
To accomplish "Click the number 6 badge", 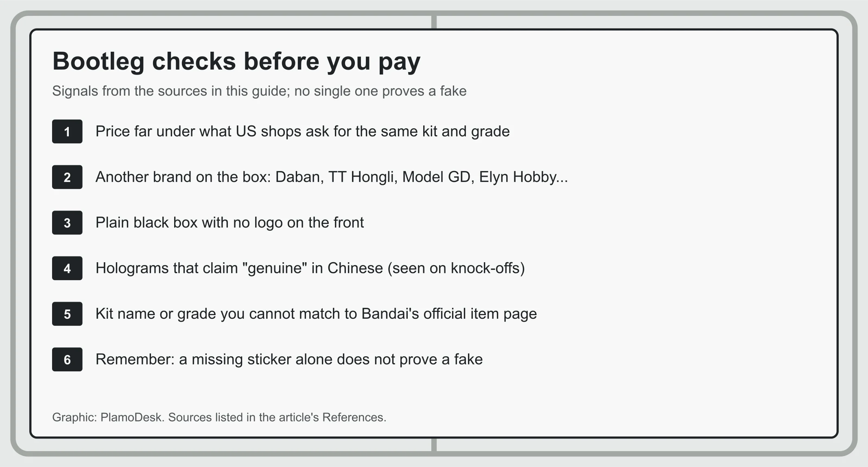I will 67,360.
